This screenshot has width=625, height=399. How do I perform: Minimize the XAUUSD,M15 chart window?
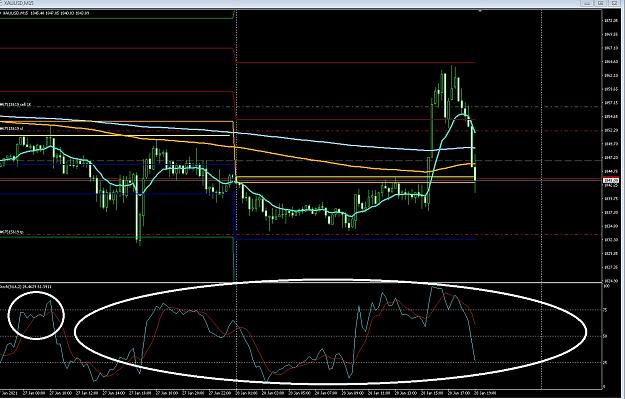[587, 3]
